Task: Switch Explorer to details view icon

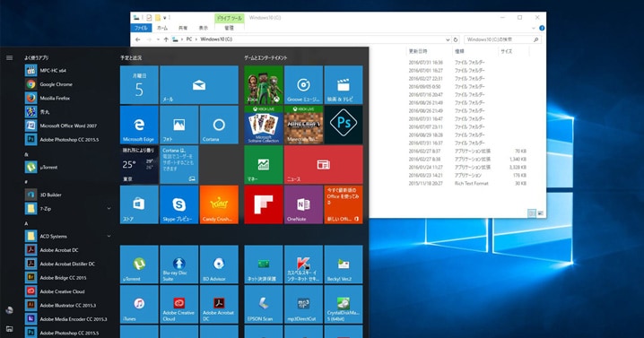Action: (x=532, y=213)
